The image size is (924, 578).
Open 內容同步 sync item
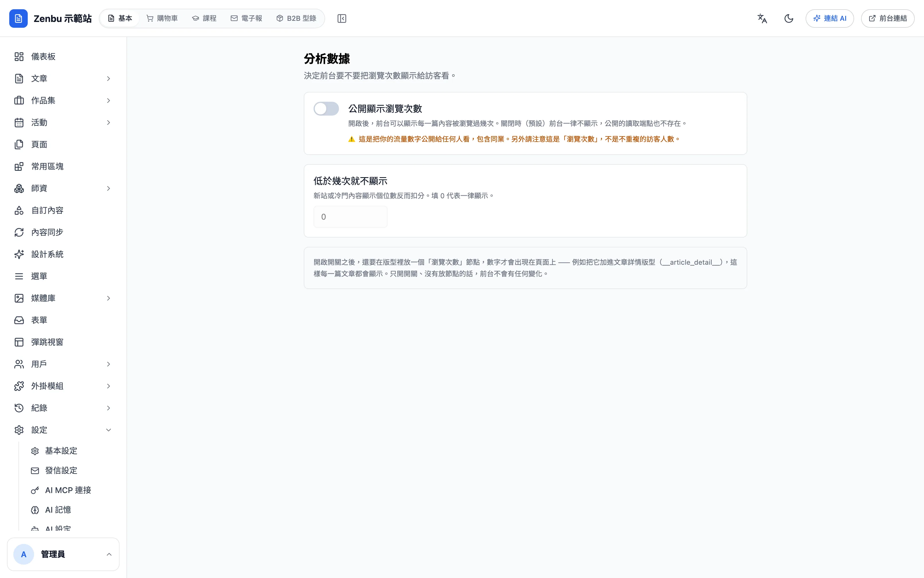point(63,232)
